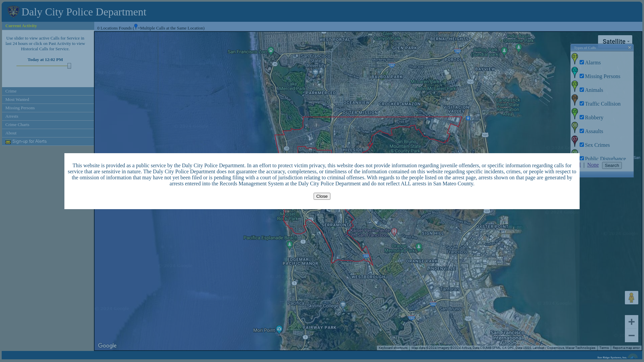The width and height of the screenshot is (644, 362).
Task: Click Sign-up for Alerts link
Action: tap(30, 141)
